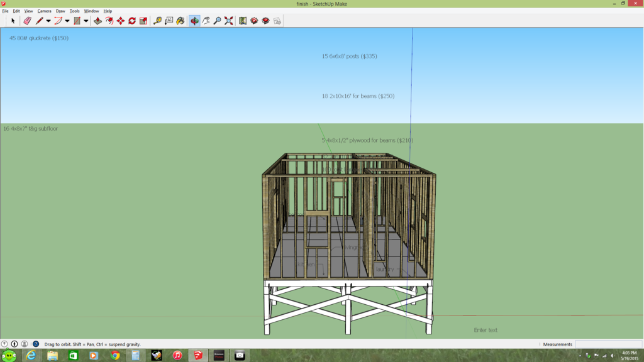Click the 'kitchen' room label in model
Image resolution: width=644 pixels, height=362 pixels.
[x=306, y=265]
